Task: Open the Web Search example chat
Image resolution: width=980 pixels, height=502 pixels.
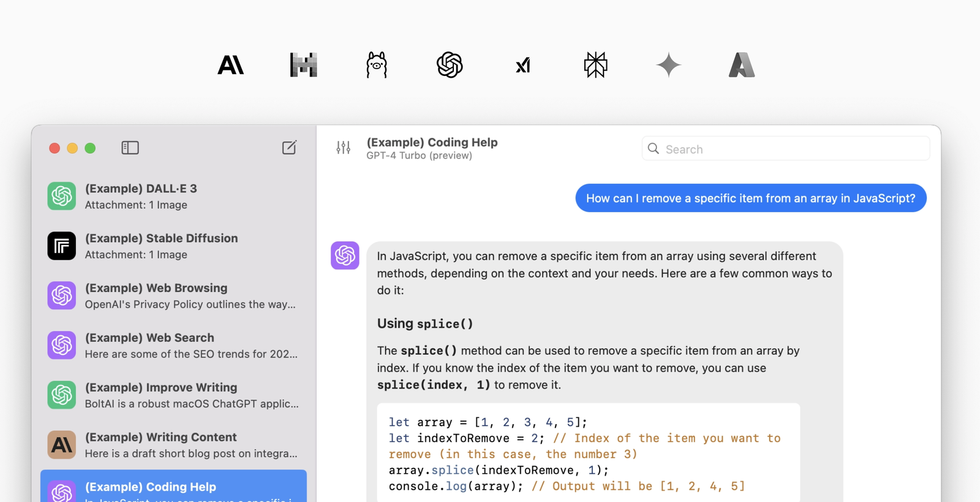Action: (173, 345)
